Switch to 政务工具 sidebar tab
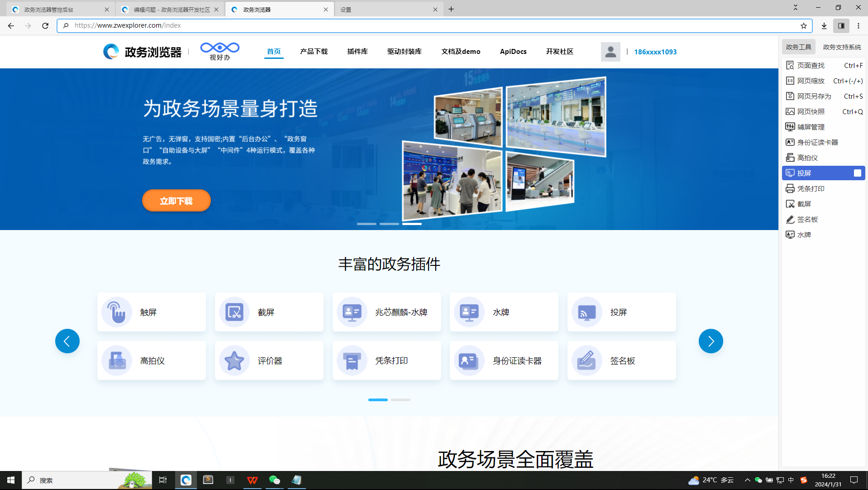 point(798,47)
